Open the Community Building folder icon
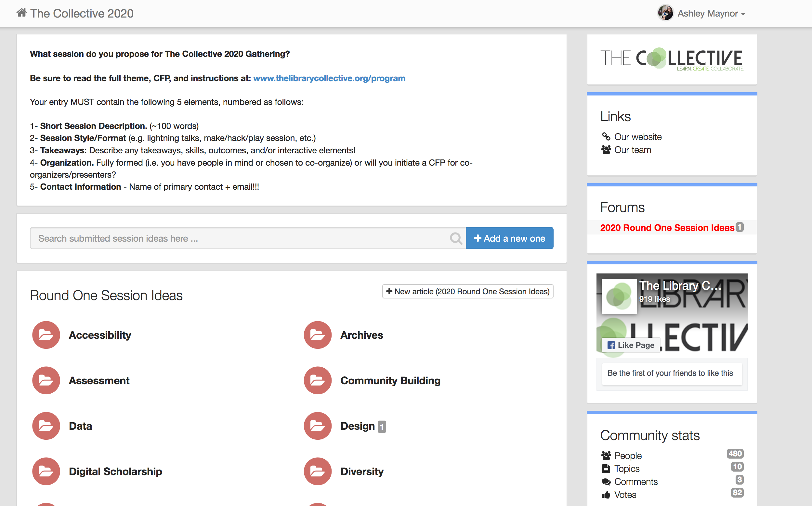Screen dimensions: 812x506 318,381
